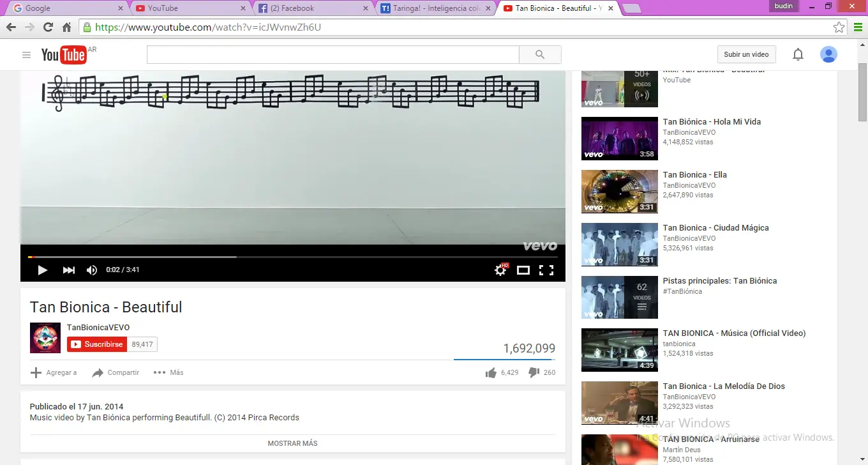Focus the YouTube search field
868x465 pixels.
click(x=333, y=55)
